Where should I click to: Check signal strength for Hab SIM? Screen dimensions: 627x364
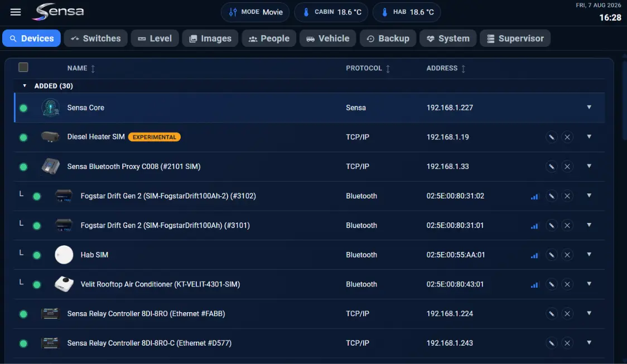click(x=534, y=255)
